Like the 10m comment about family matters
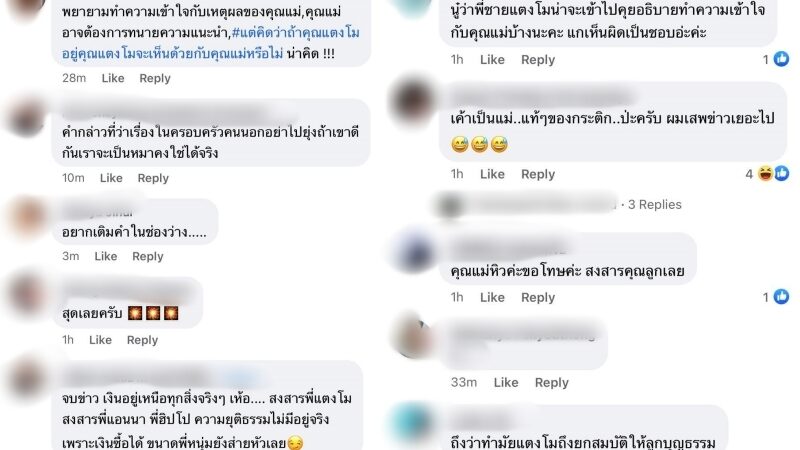Viewport: 800px width, 450px height. pos(111,178)
